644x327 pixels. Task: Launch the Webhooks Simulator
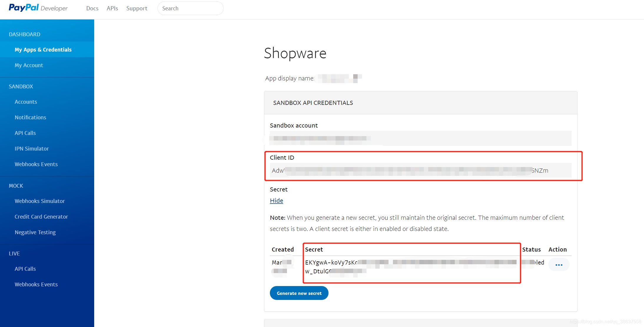40,201
